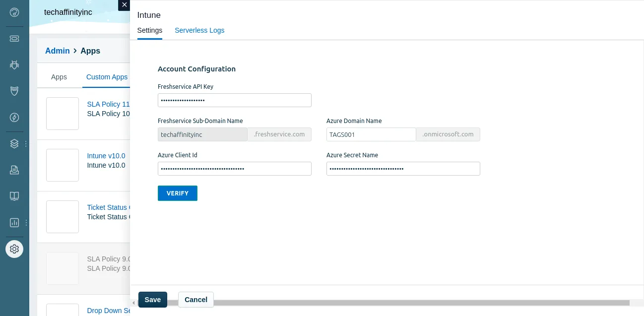Screen dimensions: 644x316
Task: Click the Freshservice Sub-Domain Name field
Action: pyautogui.click(x=202, y=134)
